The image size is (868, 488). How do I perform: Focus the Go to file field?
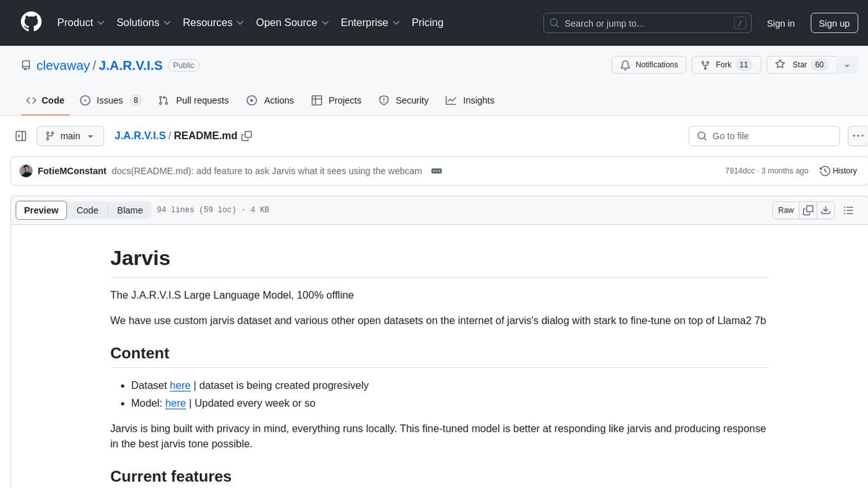coord(764,136)
